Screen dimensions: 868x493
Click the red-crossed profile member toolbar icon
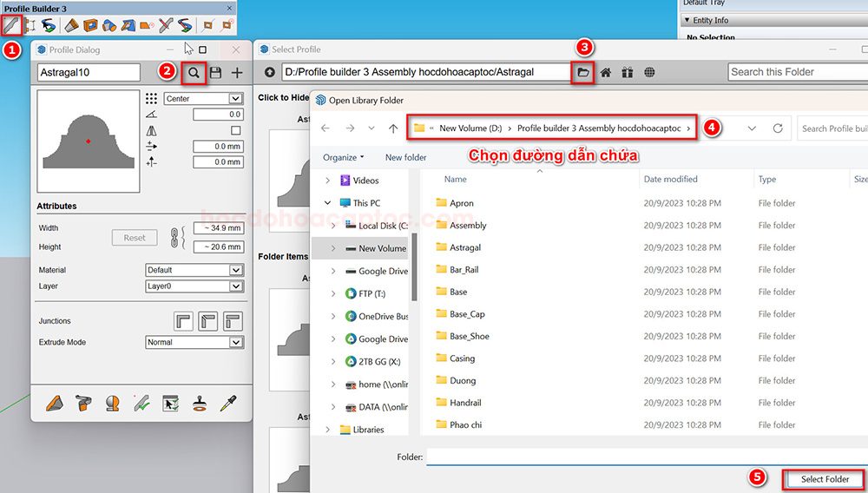[166, 25]
